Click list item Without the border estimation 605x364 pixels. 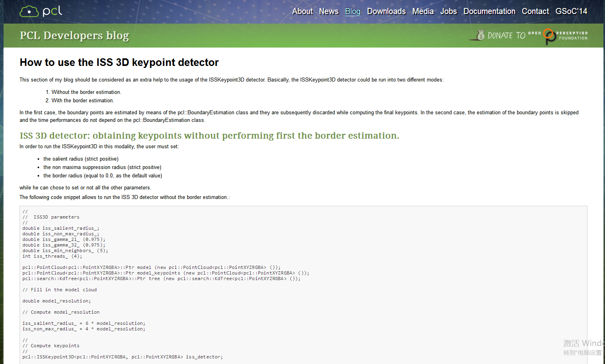coord(86,92)
